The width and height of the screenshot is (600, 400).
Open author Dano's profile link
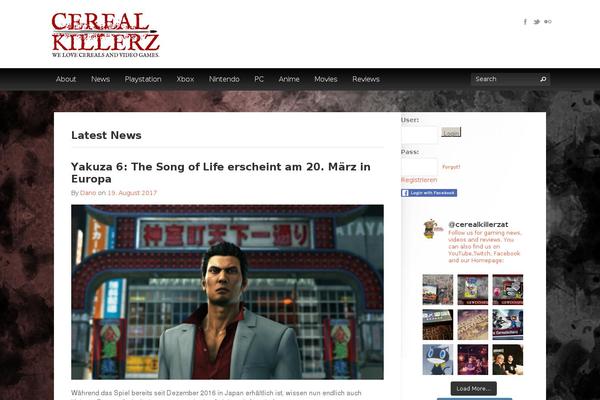88,193
